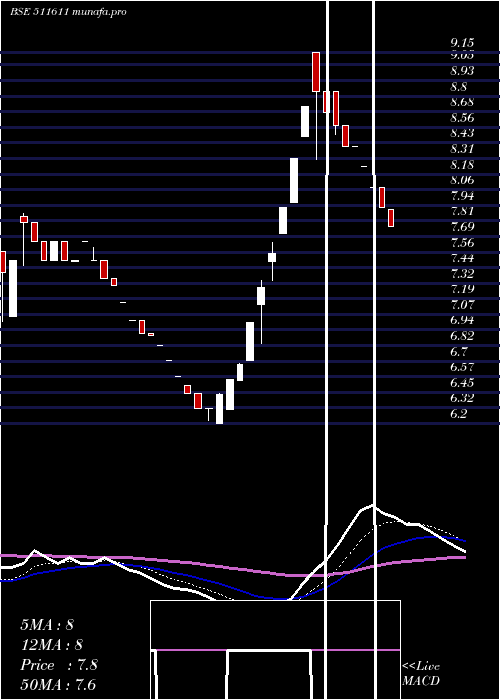The height and width of the screenshot is (700, 500).
Task: Click the 7.94 price axis label
Action: [462, 196]
